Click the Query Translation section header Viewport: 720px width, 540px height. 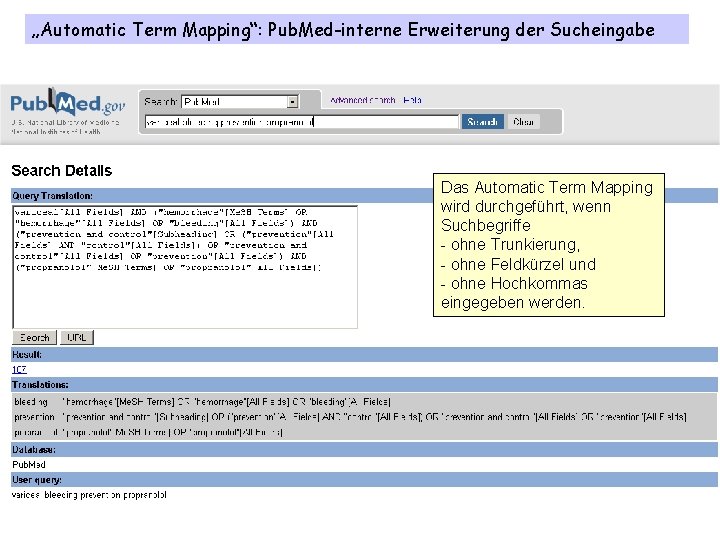(x=222, y=196)
